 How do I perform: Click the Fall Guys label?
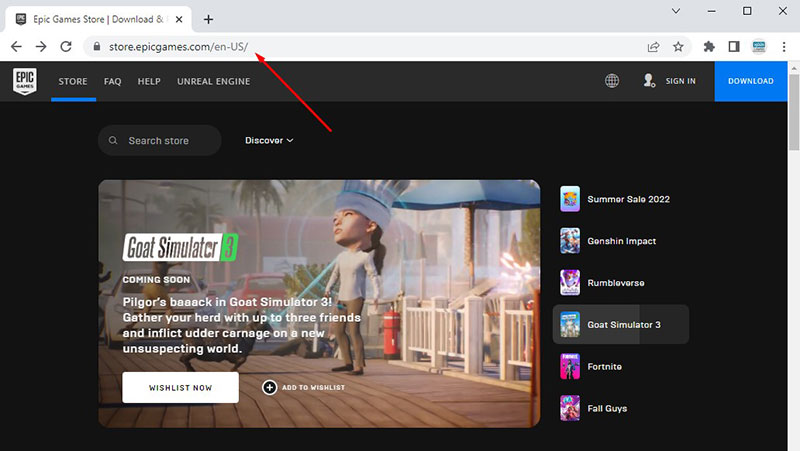pyautogui.click(x=607, y=409)
